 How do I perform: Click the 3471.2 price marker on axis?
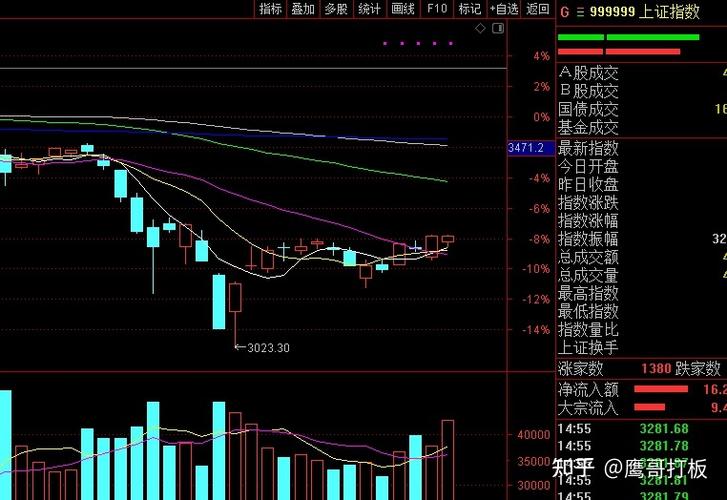point(526,148)
